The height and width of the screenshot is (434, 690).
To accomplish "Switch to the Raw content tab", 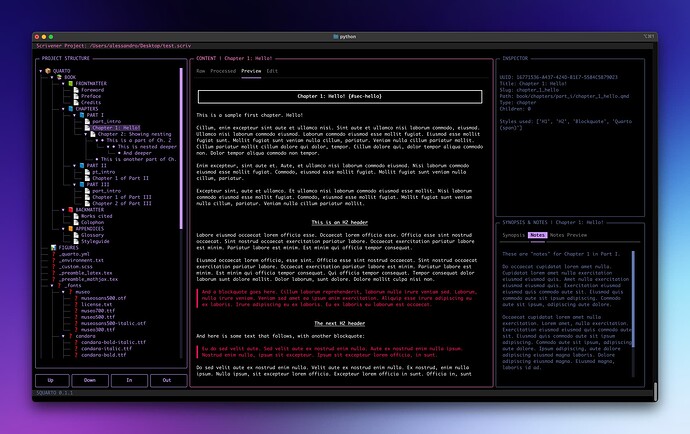I will (x=201, y=71).
